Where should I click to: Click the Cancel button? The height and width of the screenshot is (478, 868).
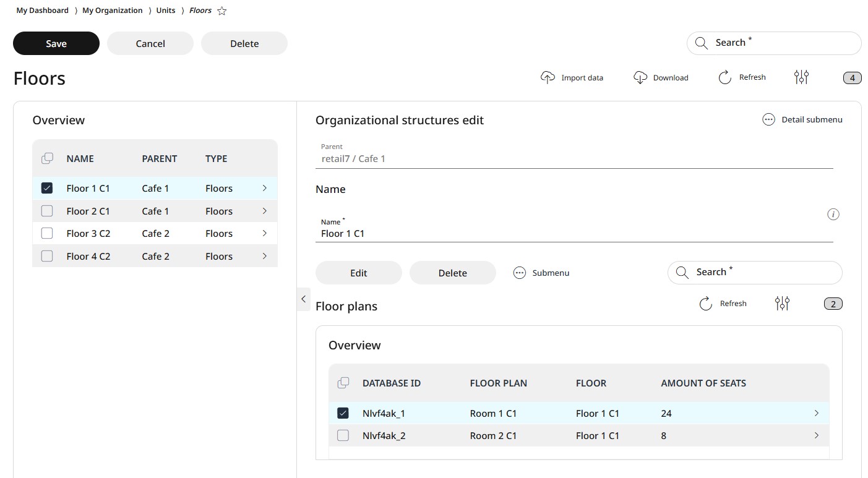tap(150, 43)
